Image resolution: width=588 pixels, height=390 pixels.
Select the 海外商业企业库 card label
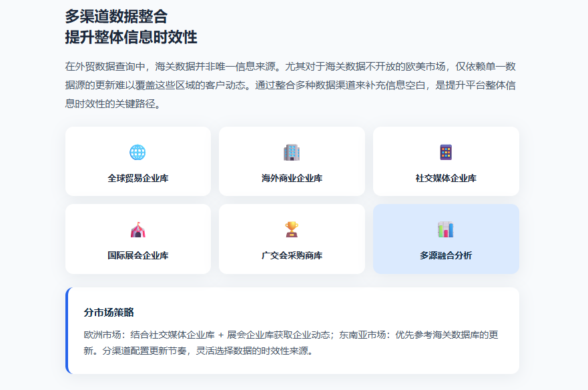pyautogui.click(x=292, y=178)
